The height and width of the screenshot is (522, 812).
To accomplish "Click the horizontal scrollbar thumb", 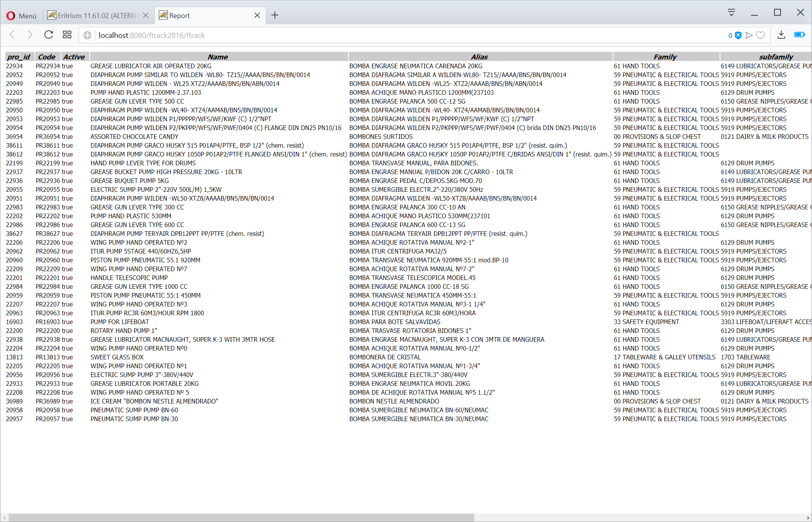I will click(242, 518).
